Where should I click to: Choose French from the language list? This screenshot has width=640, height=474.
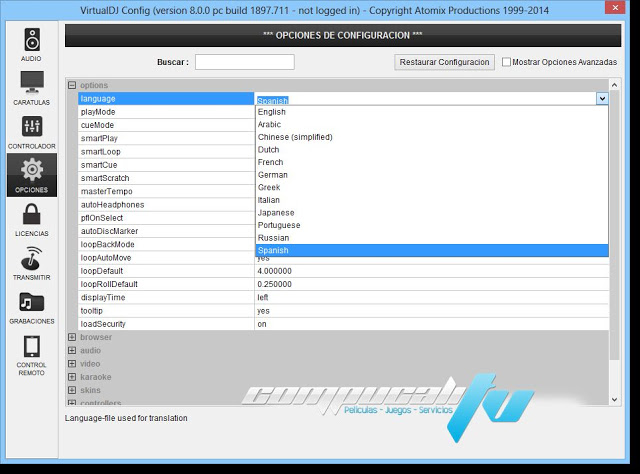coord(432,162)
